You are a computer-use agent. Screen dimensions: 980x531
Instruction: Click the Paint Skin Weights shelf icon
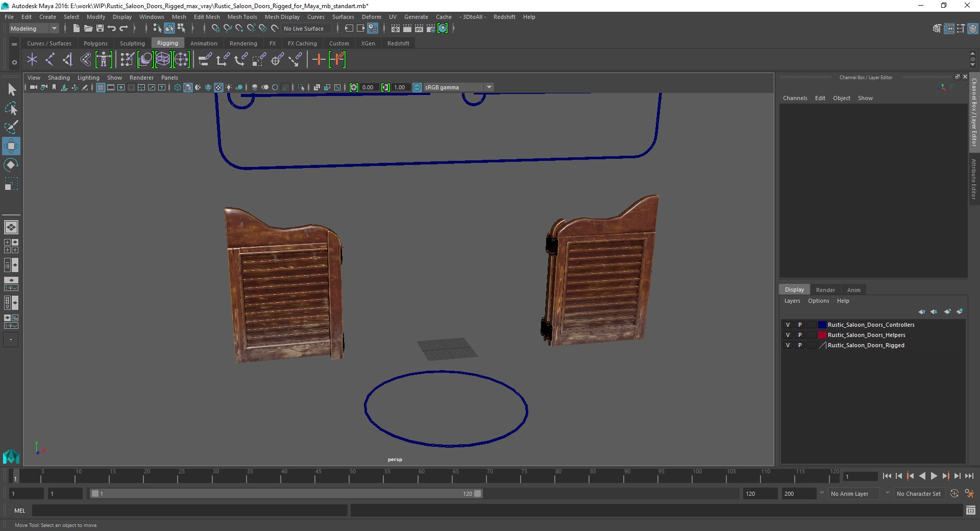(127, 60)
